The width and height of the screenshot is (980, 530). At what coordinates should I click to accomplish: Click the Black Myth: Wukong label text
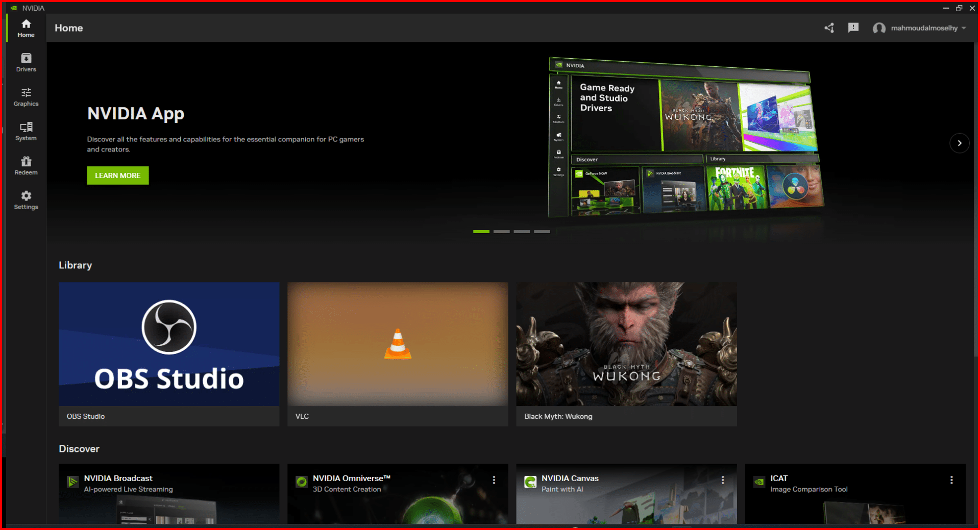tap(558, 416)
